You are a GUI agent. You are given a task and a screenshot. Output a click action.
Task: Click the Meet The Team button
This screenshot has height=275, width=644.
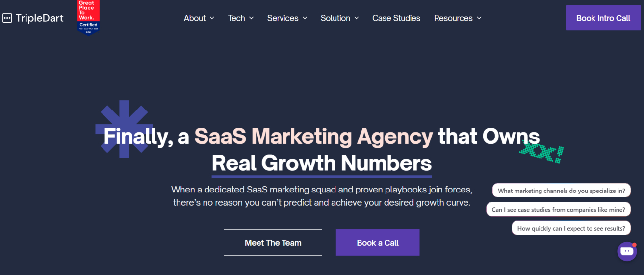(273, 243)
